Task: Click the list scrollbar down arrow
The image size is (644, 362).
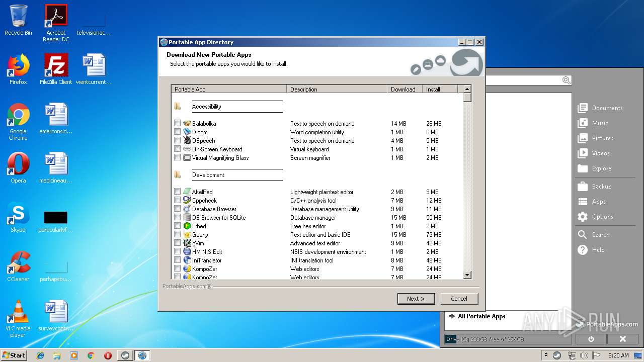Action: (x=467, y=275)
